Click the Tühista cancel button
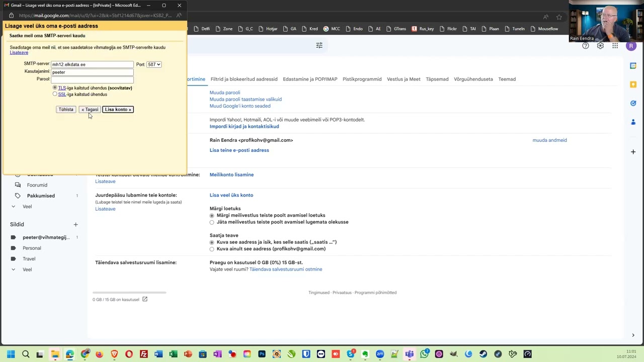Screen dimensions: 644x362 point(66,110)
